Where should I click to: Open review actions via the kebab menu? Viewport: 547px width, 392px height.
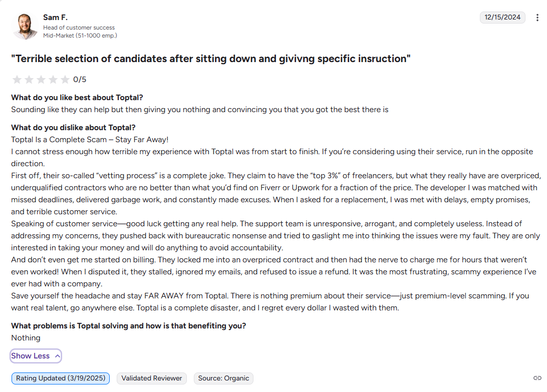537,17
